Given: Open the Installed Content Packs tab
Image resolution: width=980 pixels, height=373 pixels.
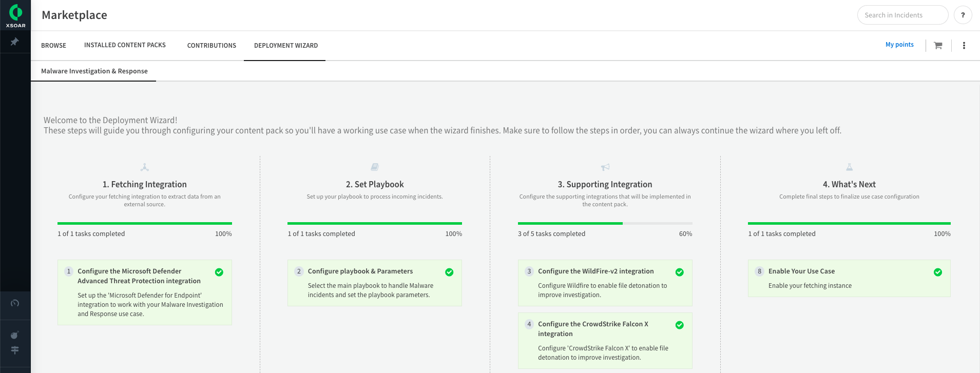Looking at the screenshot, I should pyautogui.click(x=125, y=45).
